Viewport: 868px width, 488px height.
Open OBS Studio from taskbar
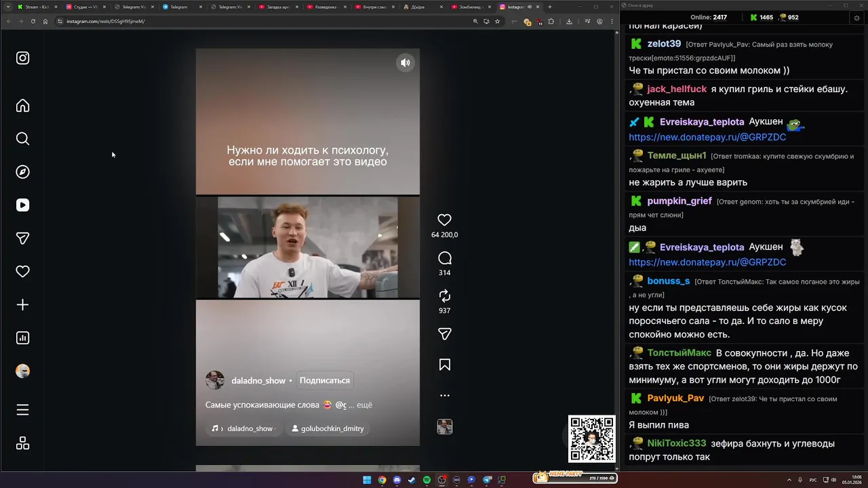pyautogui.click(x=441, y=480)
